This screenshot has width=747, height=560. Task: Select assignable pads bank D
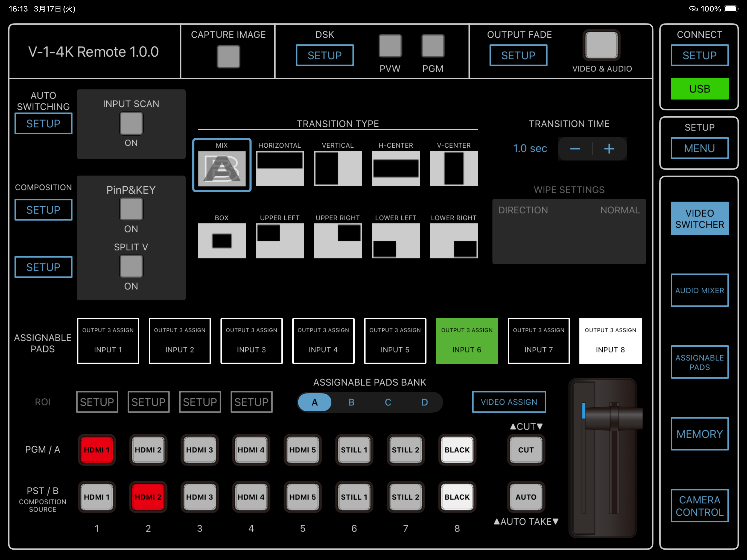point(424,402)
